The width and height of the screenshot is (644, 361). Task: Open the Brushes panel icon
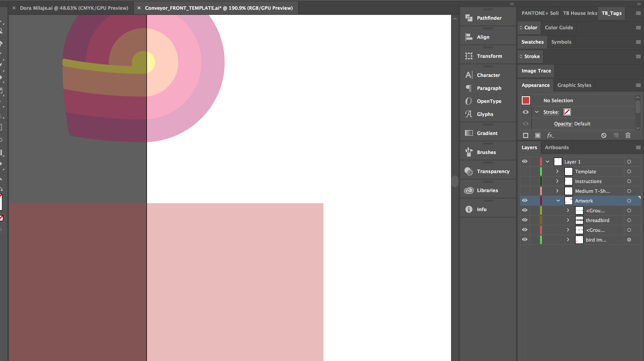pos(469,152)
